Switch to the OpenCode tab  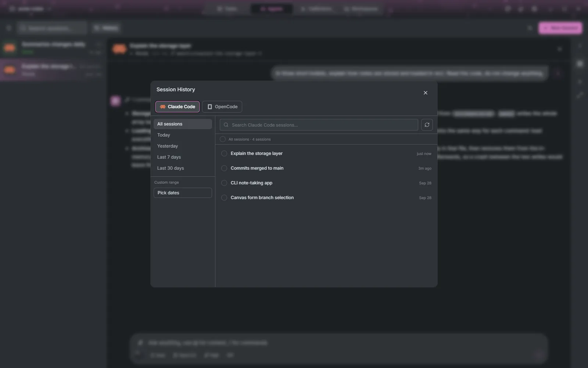[x=222, y=107]
